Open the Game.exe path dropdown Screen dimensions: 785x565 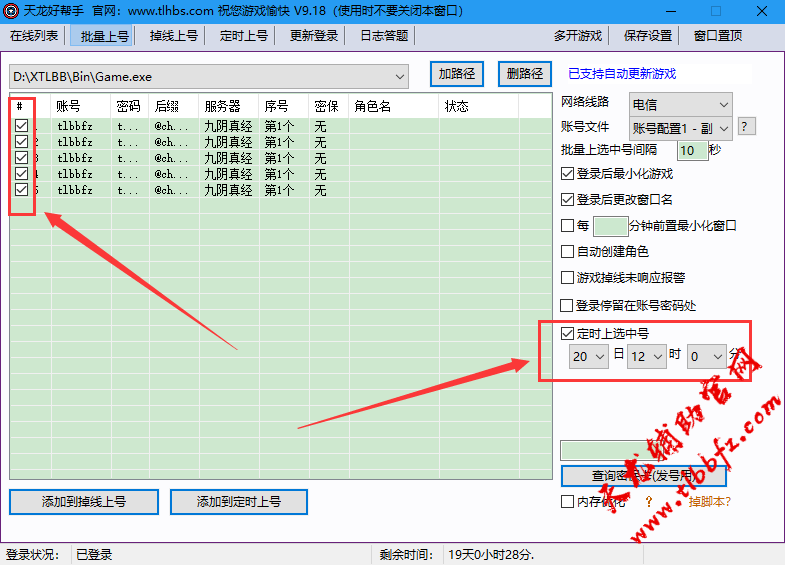tap(400, 76)
